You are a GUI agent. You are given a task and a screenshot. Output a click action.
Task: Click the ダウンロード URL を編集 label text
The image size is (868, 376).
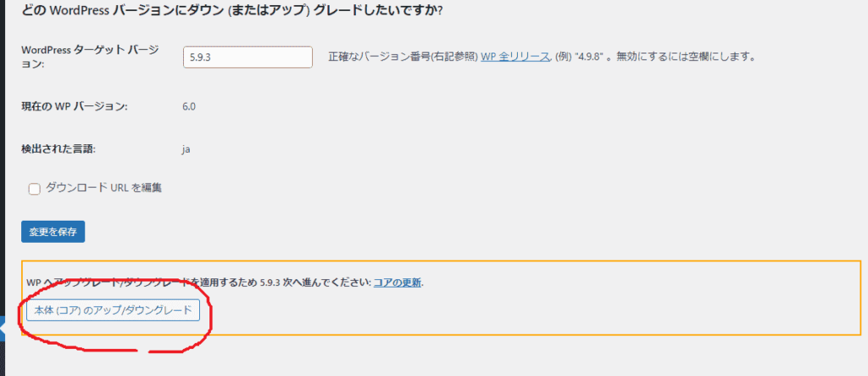point(103,188)
